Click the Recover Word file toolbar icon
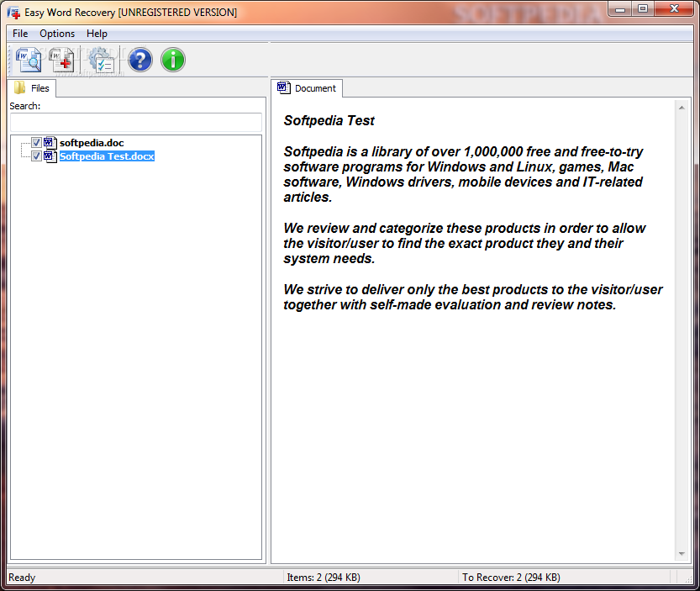The width and height of the screenshot is (700, 591). coord(61,60)
